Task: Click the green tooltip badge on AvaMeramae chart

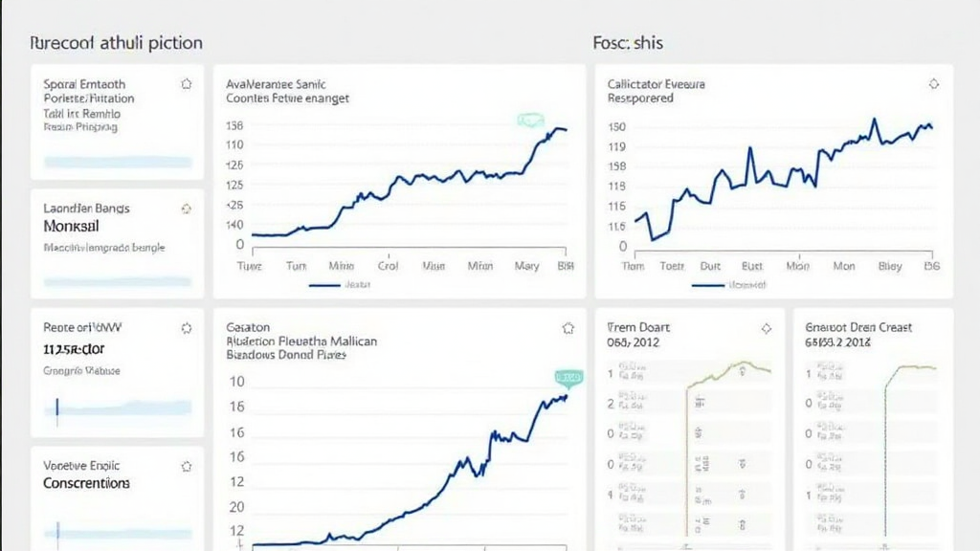Action: 529,120
